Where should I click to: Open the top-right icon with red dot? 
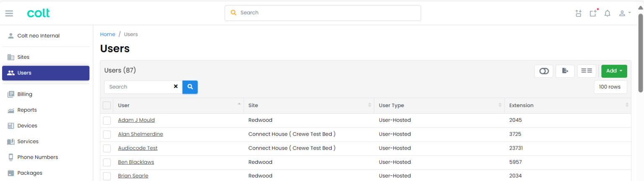pyautogui.click(x=593, y=13)
